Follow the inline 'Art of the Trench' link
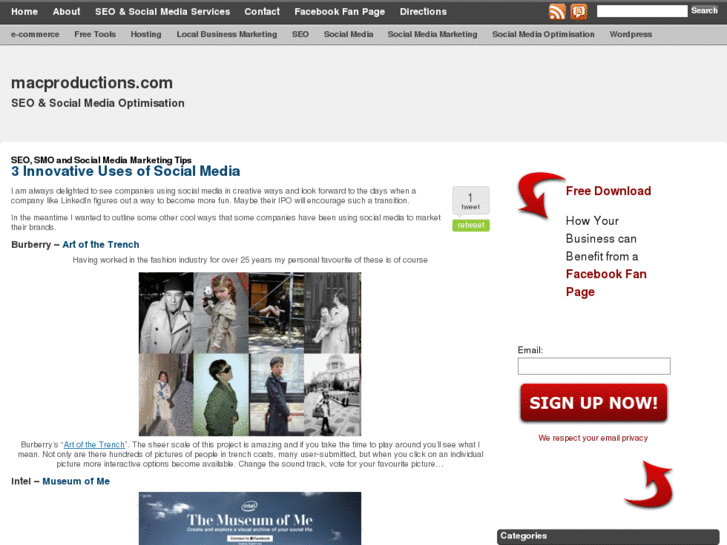Viewport: 727px width, 545px height. [x=94, y=444]
